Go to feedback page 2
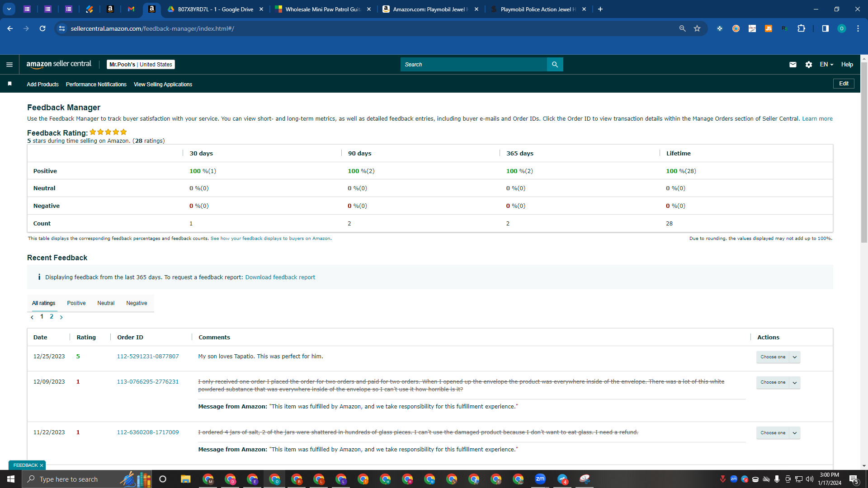The width and height of the screenshot is (868, 488). (x=52, y=317)
